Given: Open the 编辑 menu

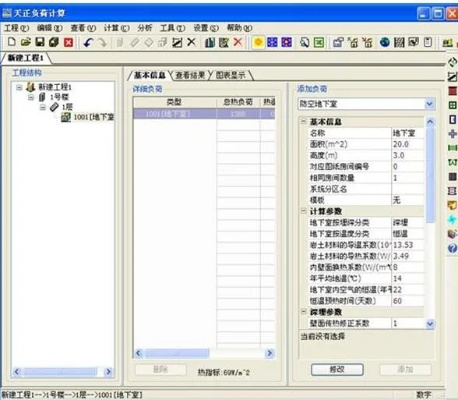Looking at the screenshot, I should click(50, 28).
